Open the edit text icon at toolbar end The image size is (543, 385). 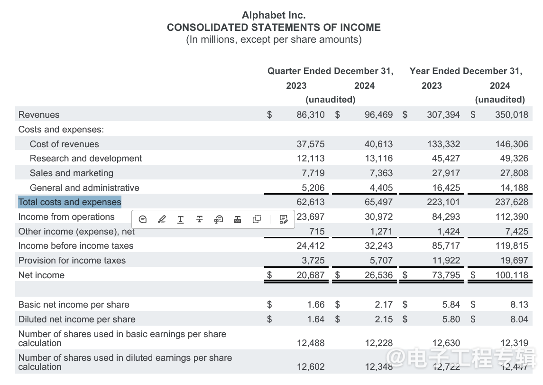(284, 219)
